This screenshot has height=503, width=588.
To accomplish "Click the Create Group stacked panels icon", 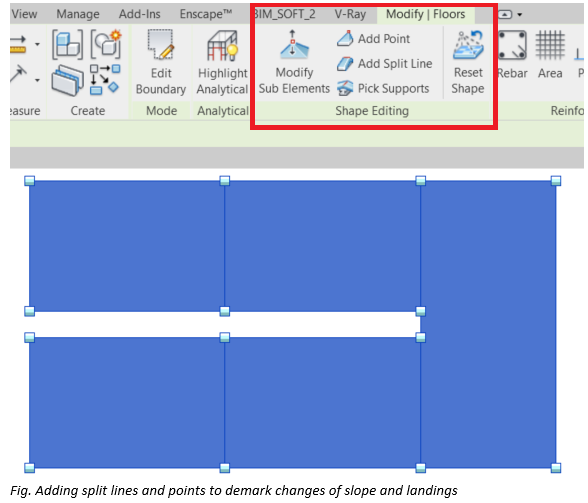I will (x=68, y=80).
